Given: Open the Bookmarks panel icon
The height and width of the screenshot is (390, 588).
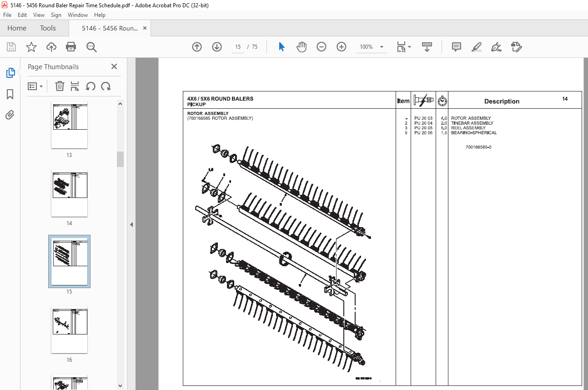Looking at the screenshot, I should (10, 94).
